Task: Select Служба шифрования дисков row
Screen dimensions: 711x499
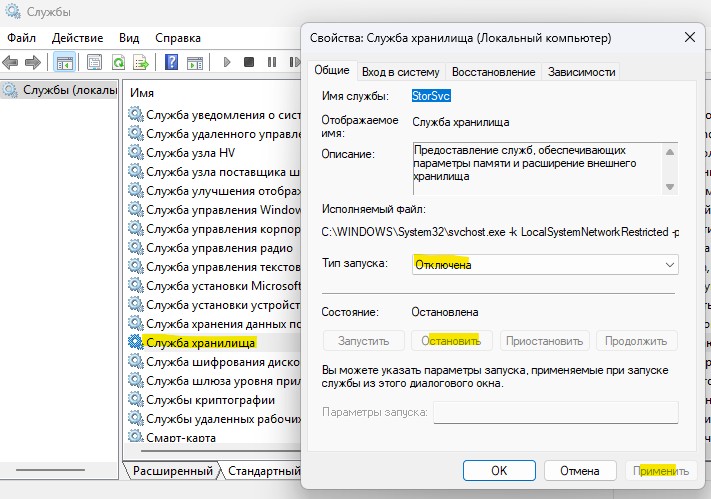Action: 214,362
